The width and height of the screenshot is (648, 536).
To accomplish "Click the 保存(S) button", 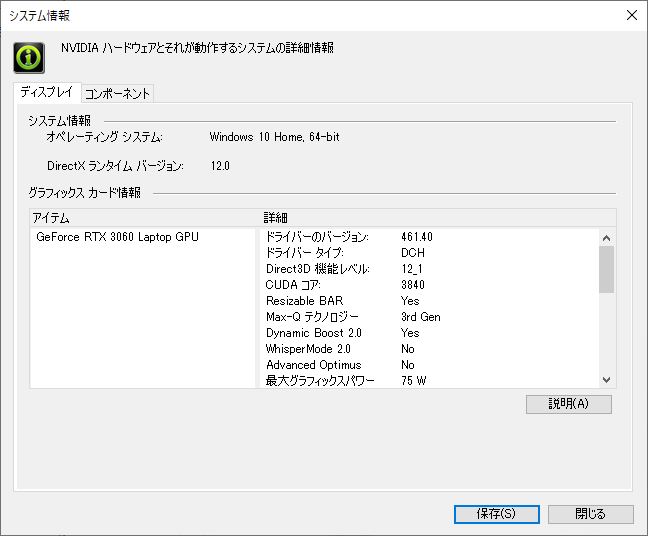I will (496, 514).
